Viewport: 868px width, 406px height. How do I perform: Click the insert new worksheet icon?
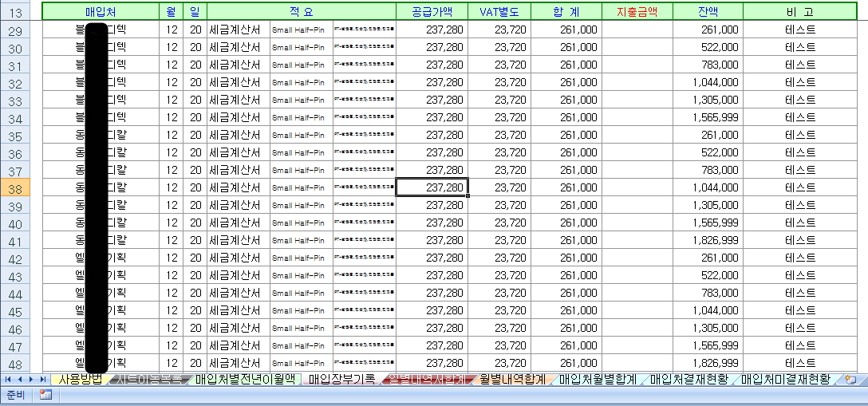tap(850, 380)
